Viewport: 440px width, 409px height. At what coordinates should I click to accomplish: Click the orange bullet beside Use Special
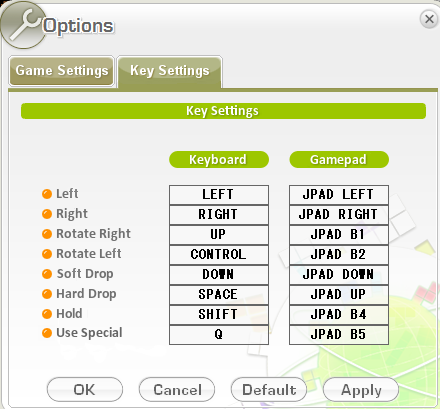point(47,333)
